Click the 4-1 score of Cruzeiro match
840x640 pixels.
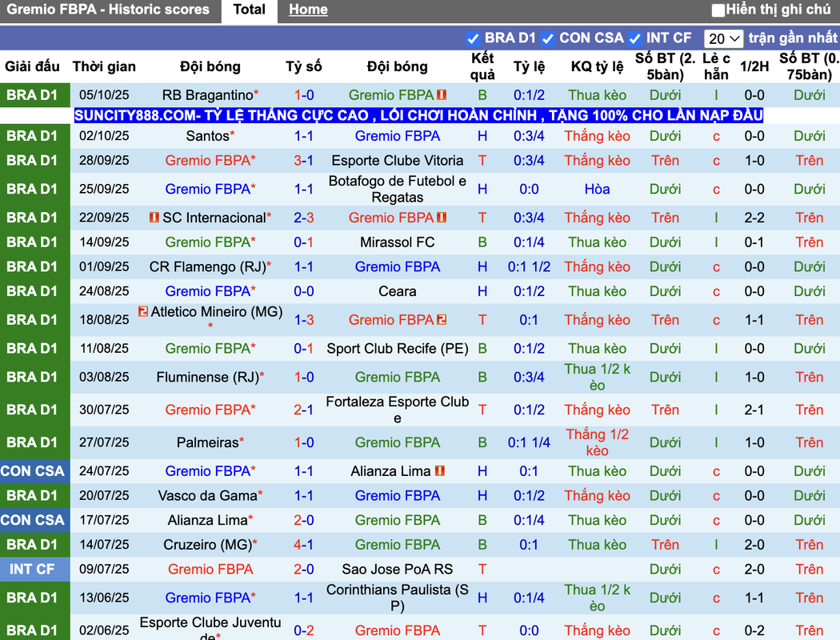[x=304, y=545]
